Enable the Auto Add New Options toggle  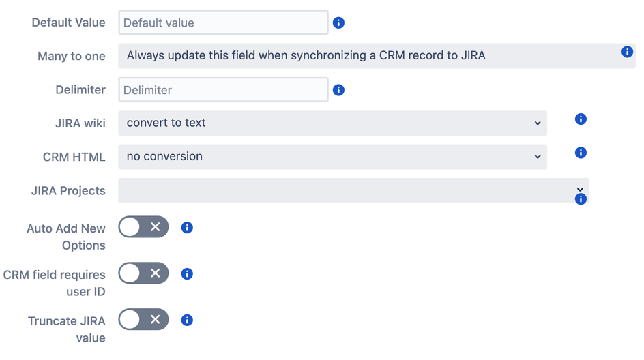143,227
